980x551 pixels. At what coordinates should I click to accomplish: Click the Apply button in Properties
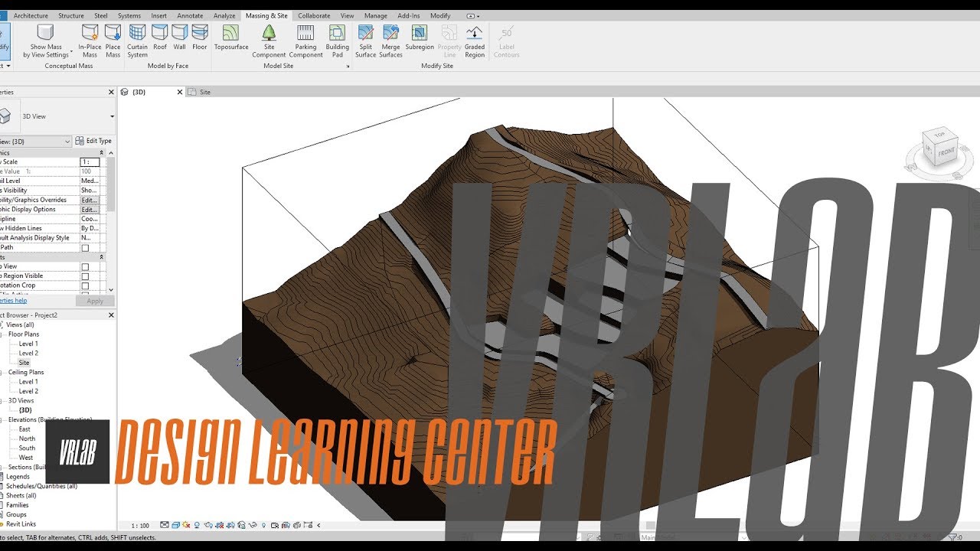pos(95,301)
